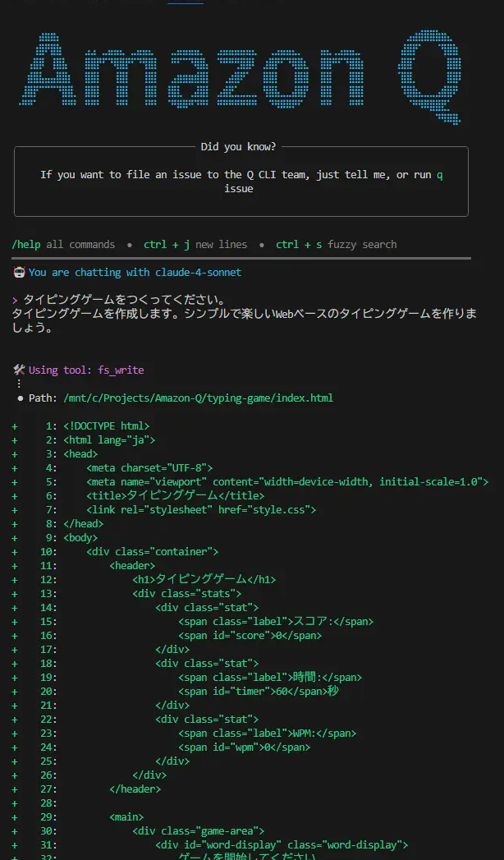
Task: Click the empty line number 28
Action: pos(48,803)
